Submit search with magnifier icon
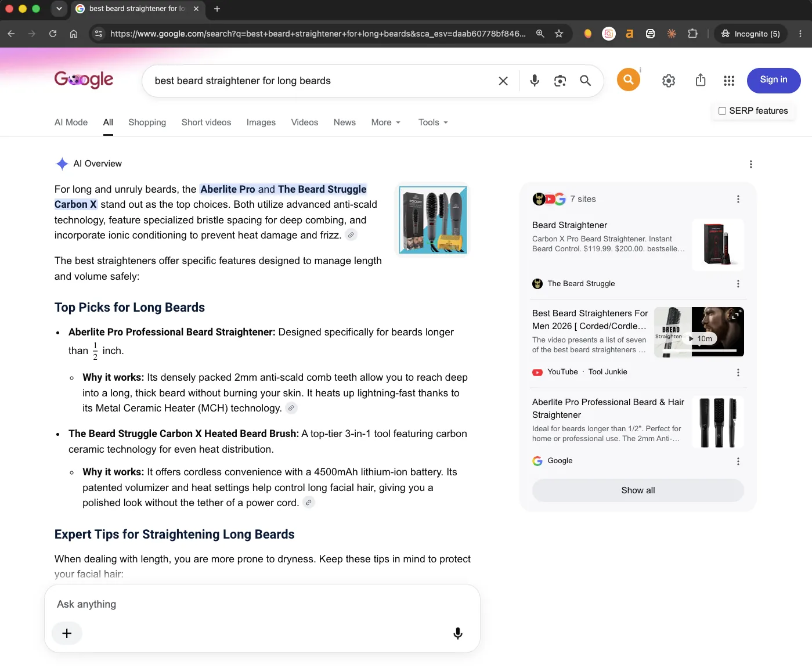The image size is (812, 668). pos(586,81)
